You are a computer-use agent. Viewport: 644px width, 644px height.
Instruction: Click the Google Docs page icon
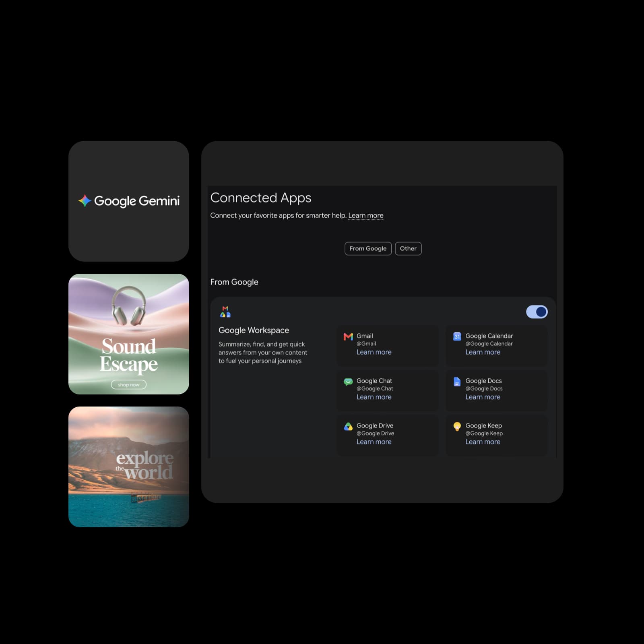pyautogui.click(x=457, y=382)
